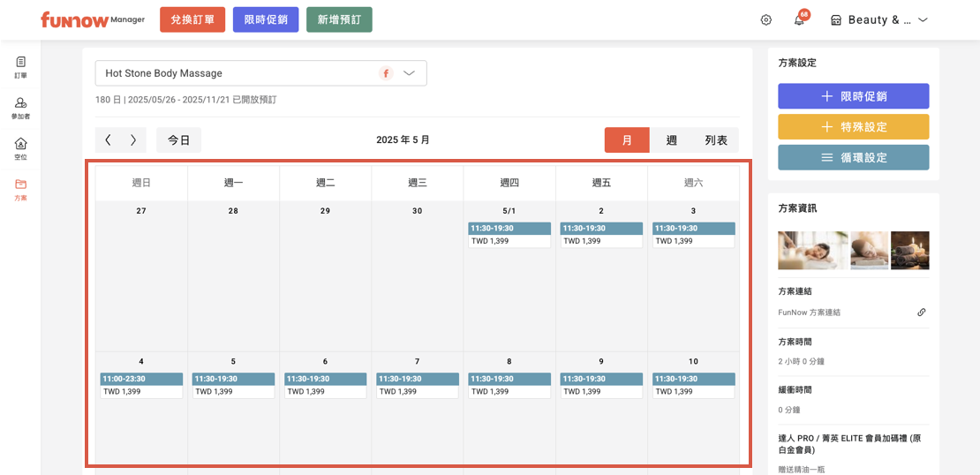The height and width of the screenshot is (475, 980).
Task: Open the 參加者 participants sidebar icon
Action: 20,108
